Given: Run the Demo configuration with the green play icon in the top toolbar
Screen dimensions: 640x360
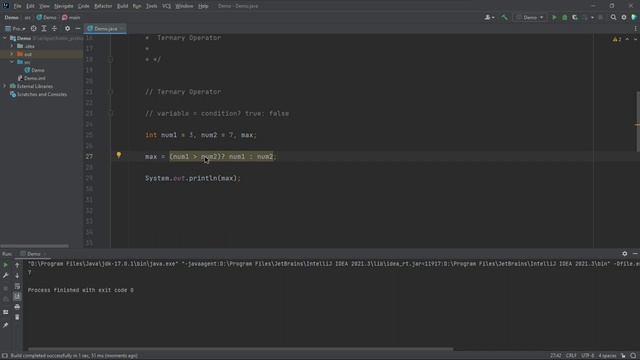Looking at the screenshot, I should [554, 18].
